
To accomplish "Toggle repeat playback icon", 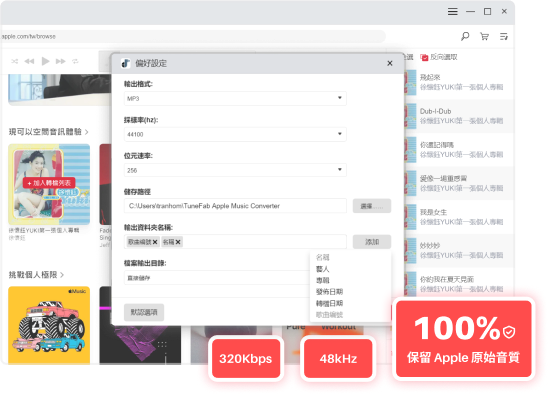I will click(75, 61).
